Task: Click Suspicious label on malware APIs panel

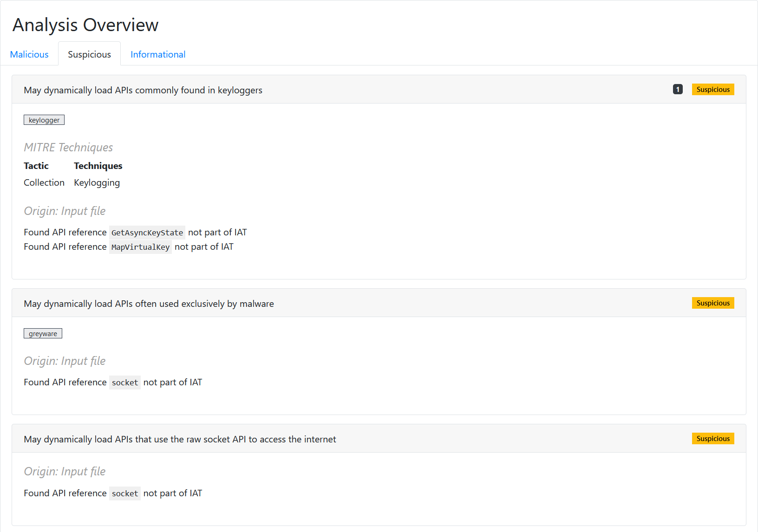Action: click(713, 303)
